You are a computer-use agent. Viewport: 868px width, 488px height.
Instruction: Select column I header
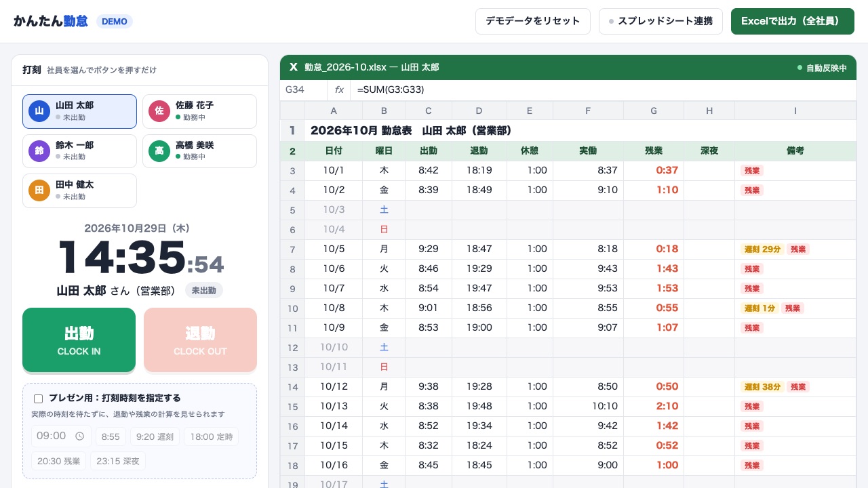click(795, 111)
